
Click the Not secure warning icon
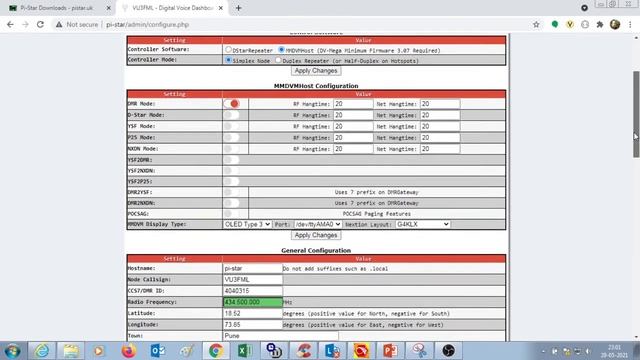tap(59, 24)
